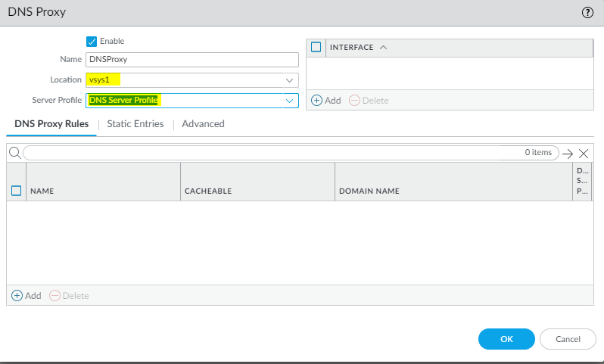Switch to the Static Entries tab

pos(135,123)
